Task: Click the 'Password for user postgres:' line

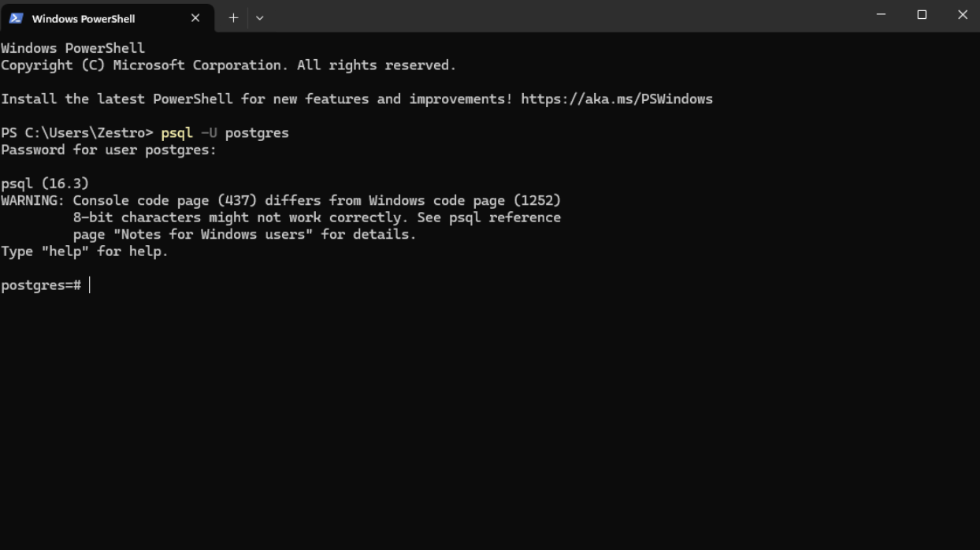Action: coord(109,150)
